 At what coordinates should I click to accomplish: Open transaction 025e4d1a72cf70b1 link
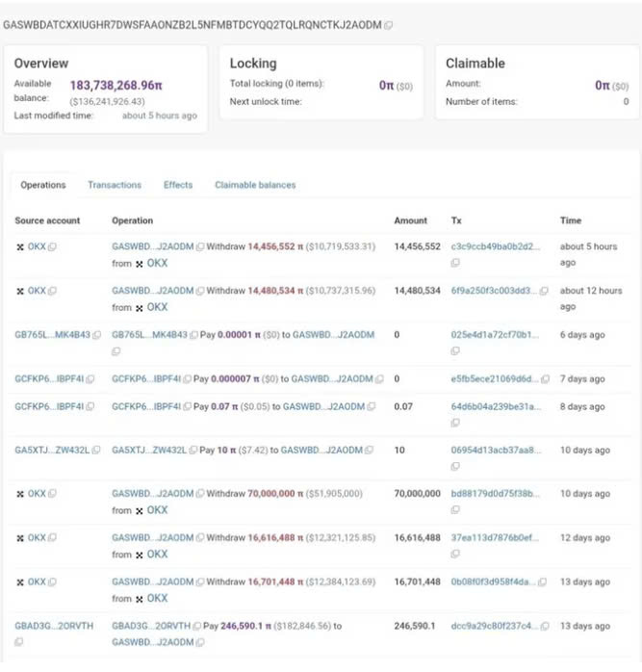click(495, 335)
